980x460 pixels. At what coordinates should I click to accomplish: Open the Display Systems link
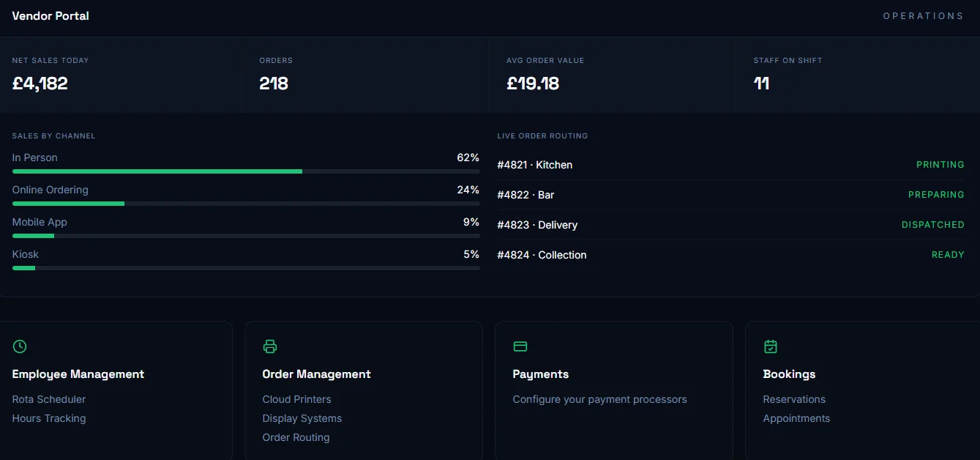[x=302, y=418]
